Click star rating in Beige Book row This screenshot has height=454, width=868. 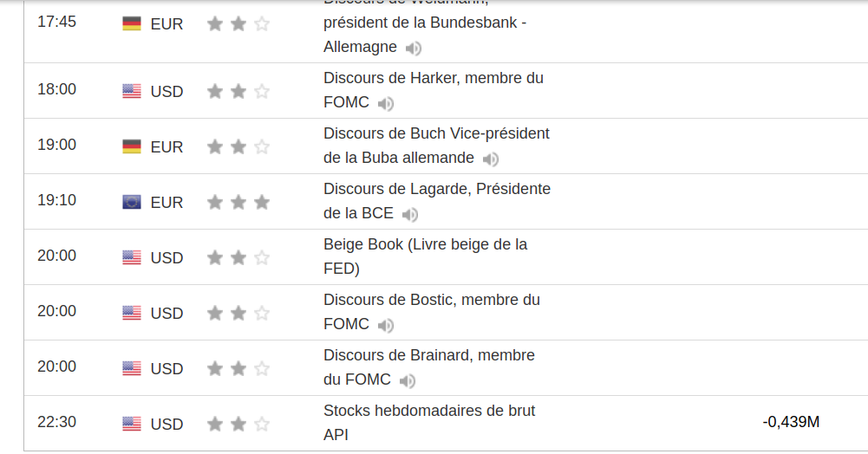pos(238,257)
